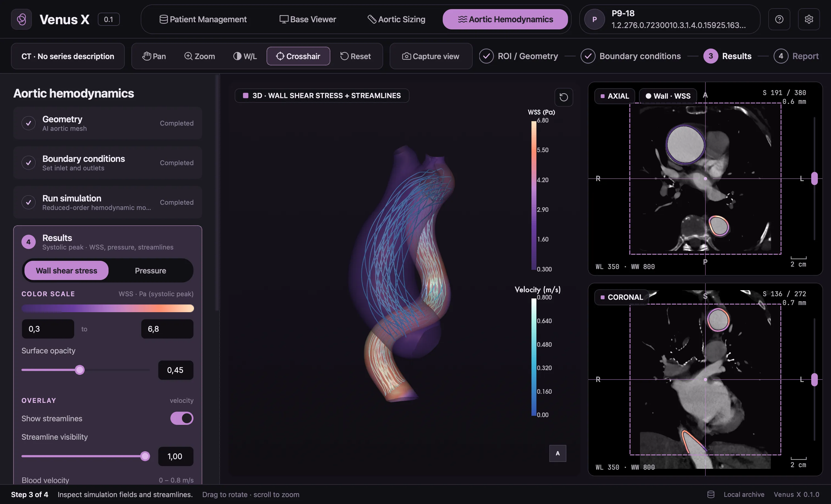831x504 pixels.
Task: Click the version 0.1 badge
Action: coord(109,19)
